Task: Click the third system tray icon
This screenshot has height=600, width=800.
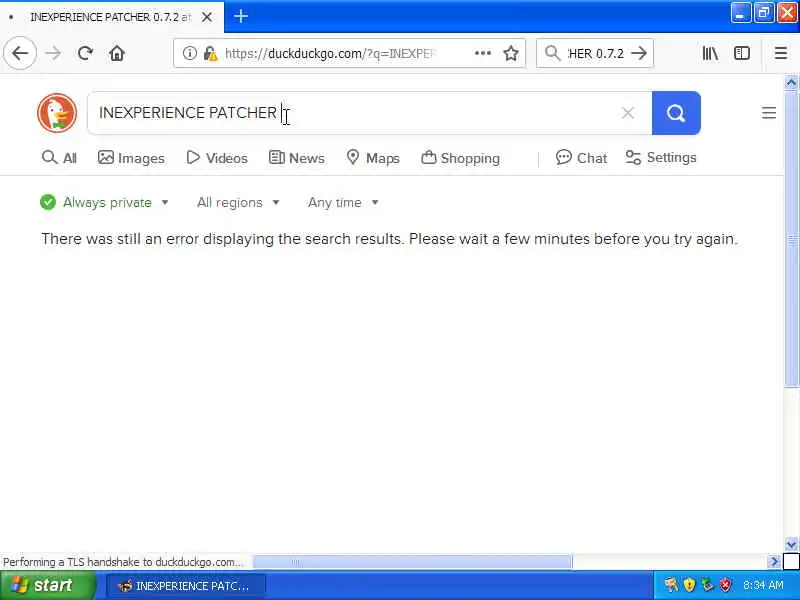Action: (x=707, y=585)
